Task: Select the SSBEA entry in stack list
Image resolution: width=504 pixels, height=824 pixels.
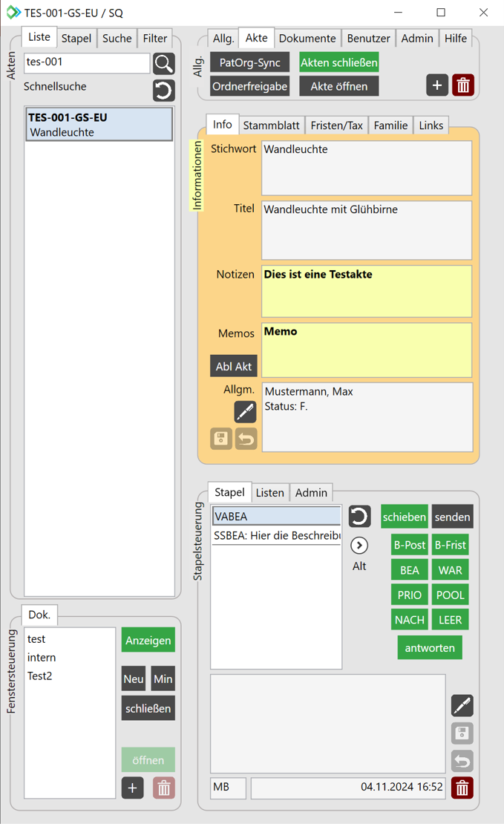Action: coord(276,536)
